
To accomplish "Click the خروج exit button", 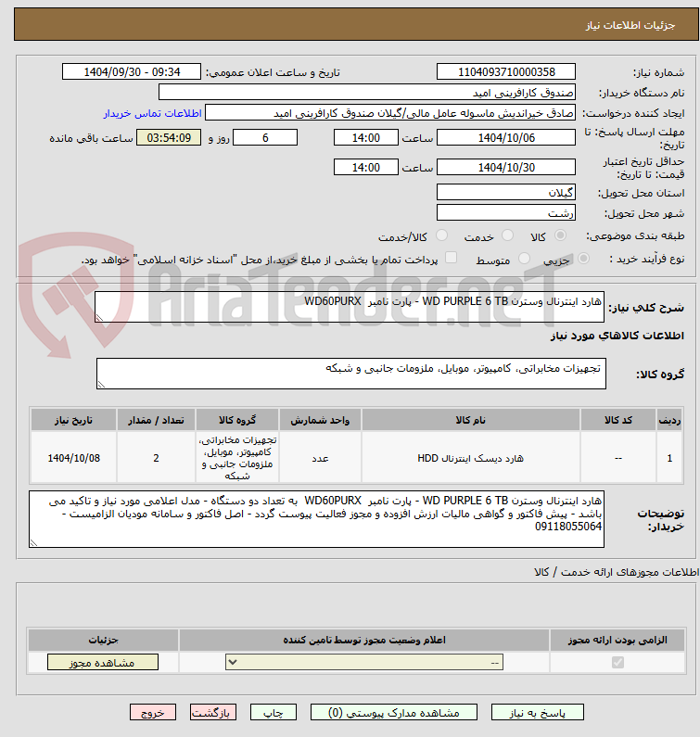I will click(x=153, y=713).
